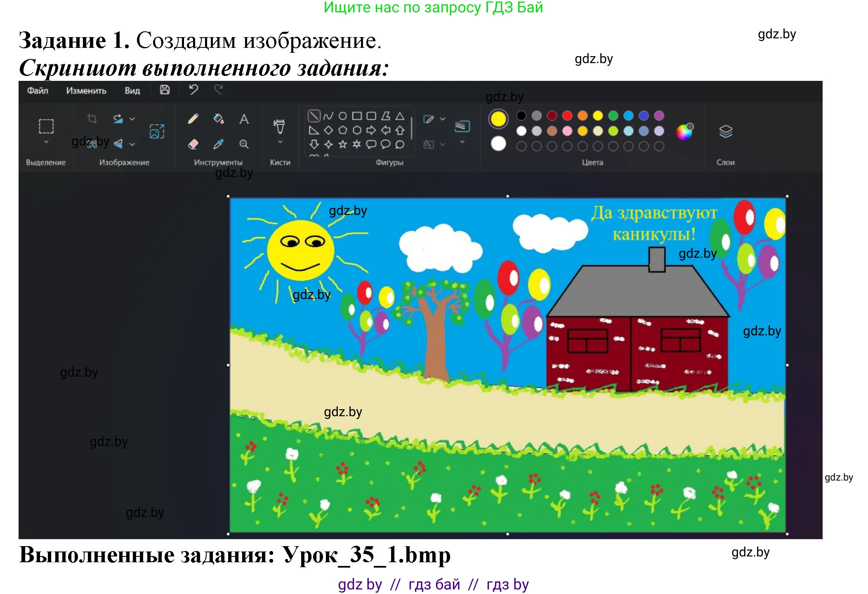Image resolution: width=868 pixels, height=594 pixels.
Task: Click the Resize image button
Action: pos(156,132)
